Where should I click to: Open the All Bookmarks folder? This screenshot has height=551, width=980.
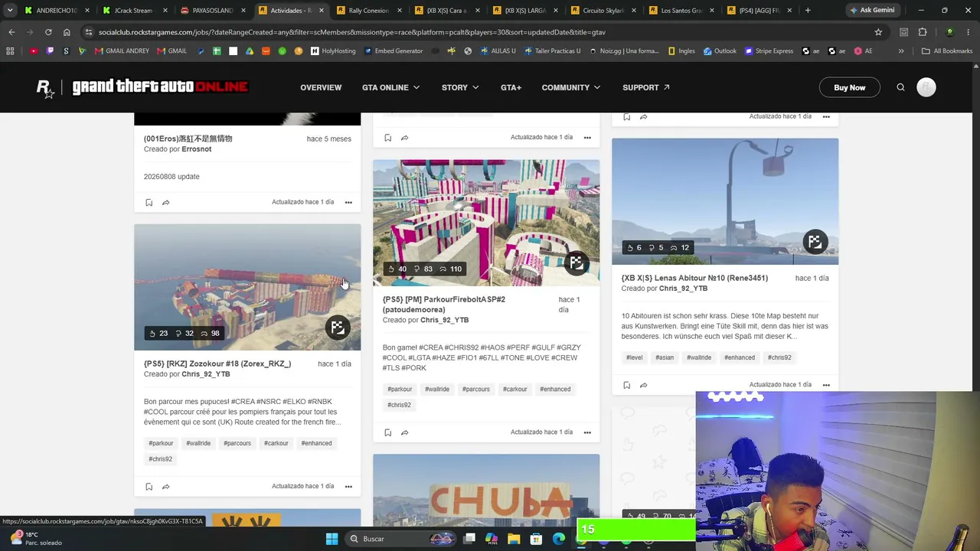tap(947, 51)
